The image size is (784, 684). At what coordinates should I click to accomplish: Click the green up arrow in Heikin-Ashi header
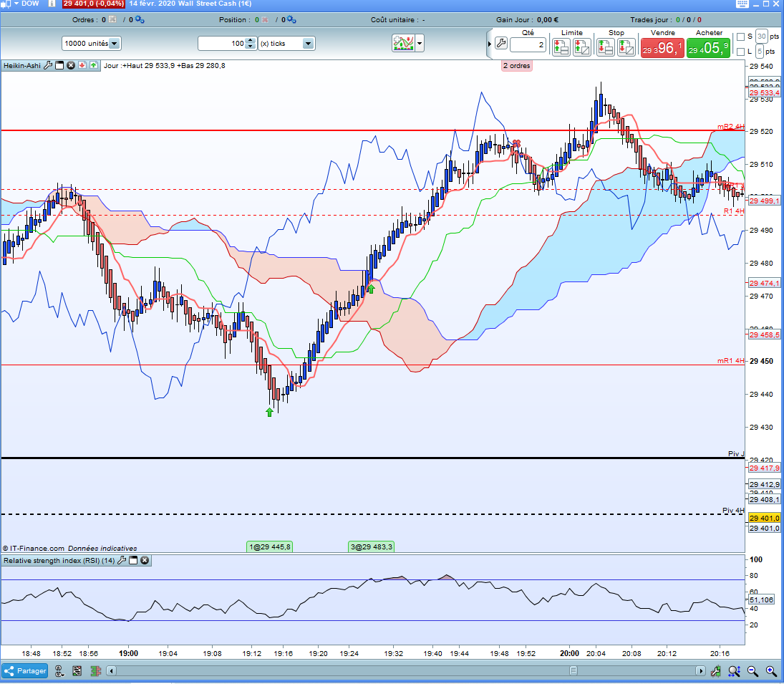click(x=93, y=65)
